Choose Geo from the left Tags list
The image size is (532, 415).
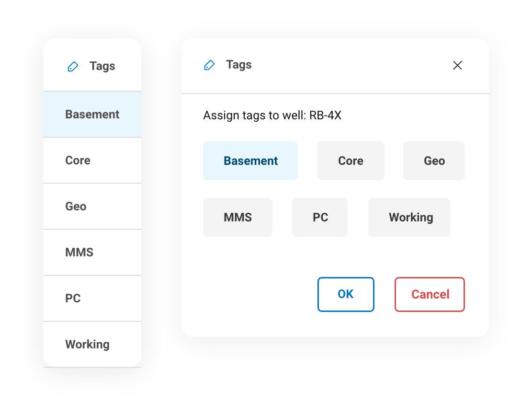(x=92, y=206)
